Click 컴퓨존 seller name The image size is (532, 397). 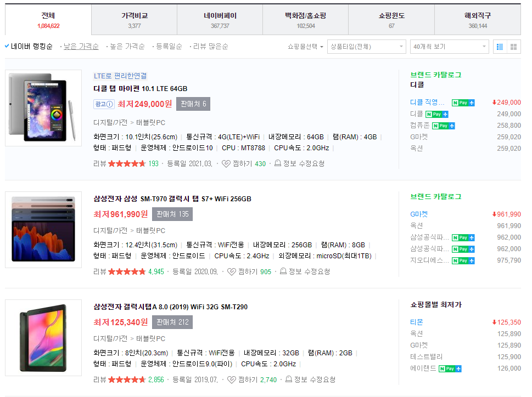click(420, 126)
